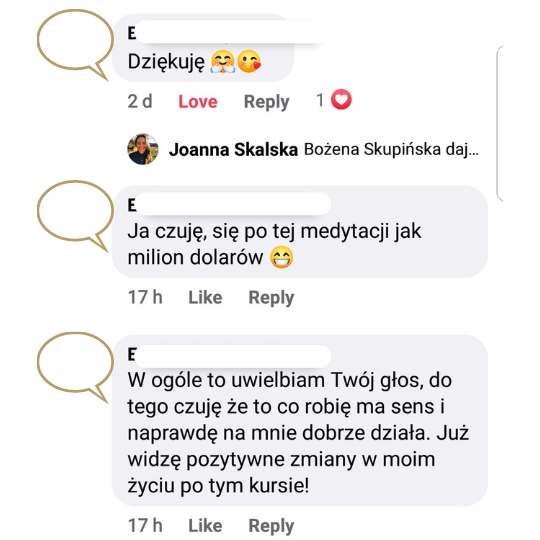Open Joanna Skalska's profile picture
The image size is (540, 540).
[143, 149]
